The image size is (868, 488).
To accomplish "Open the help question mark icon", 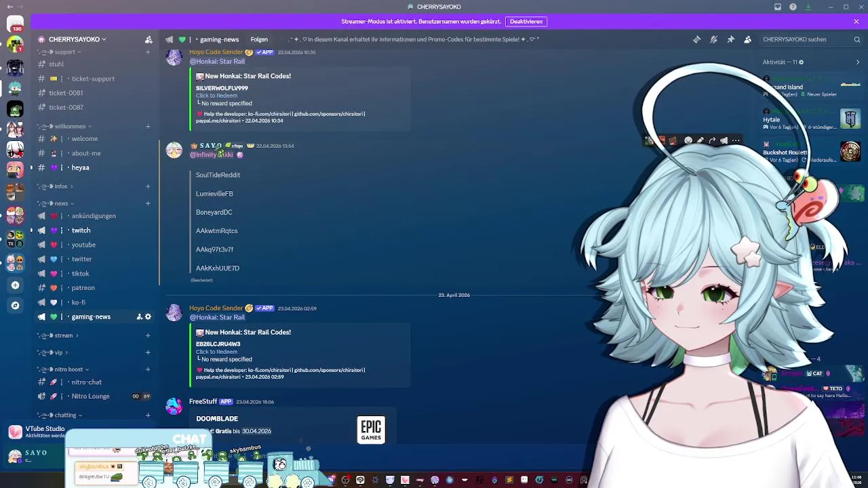I will tap(793, 7).
